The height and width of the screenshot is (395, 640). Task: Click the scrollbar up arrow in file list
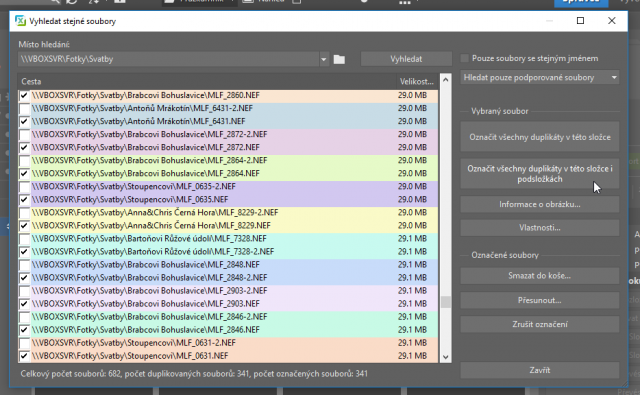pyautogui.click(x=446, y=80)
